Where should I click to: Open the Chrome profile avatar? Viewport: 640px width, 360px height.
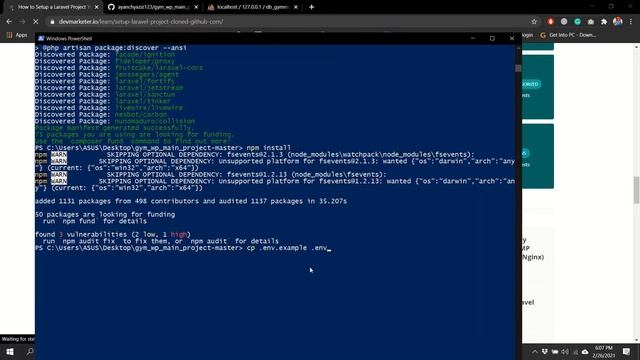coord(618,22)
